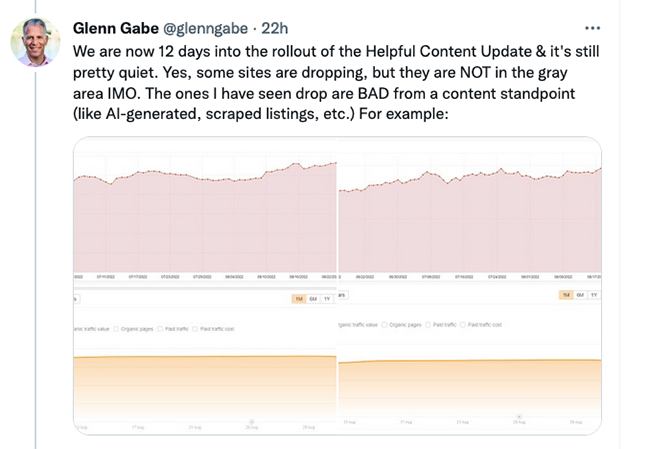The height and width of the screenshot is (449, 650).
Task: Select the 1M range tab in left chart
Action: pos(299,299)
